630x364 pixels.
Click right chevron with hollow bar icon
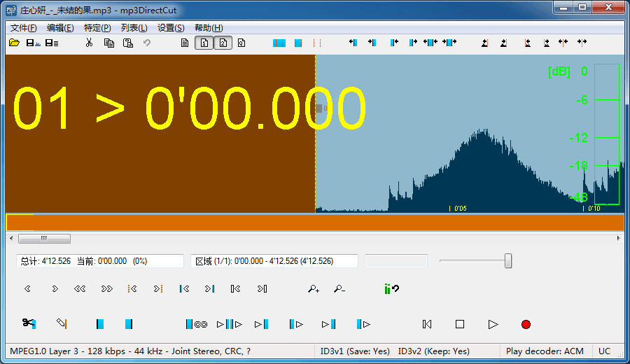click(262, 288)
